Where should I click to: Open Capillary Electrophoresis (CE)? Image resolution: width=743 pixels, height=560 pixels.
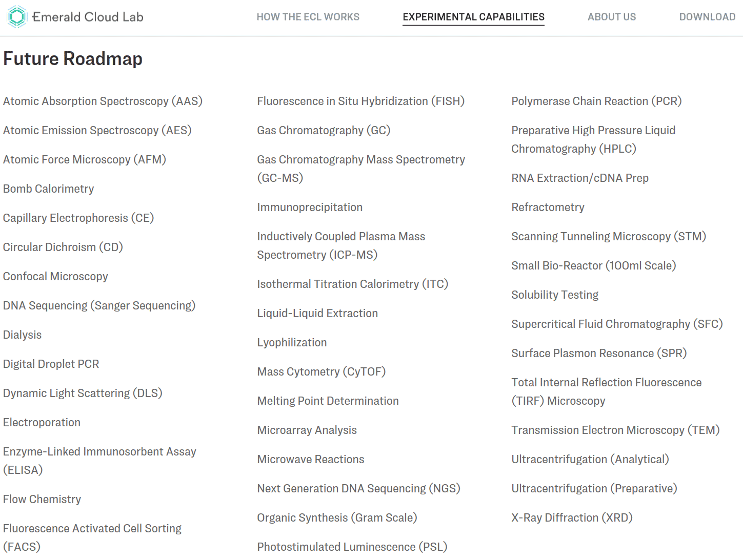click(x=78, y=218)
